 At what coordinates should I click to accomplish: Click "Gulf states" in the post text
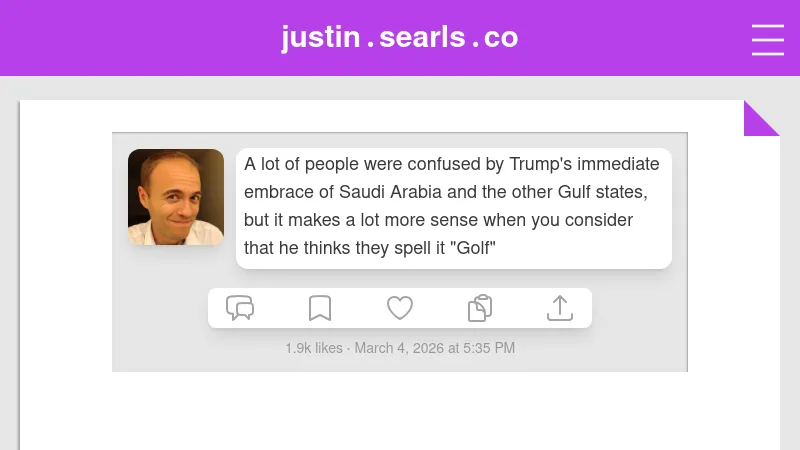tap(600, 192)
